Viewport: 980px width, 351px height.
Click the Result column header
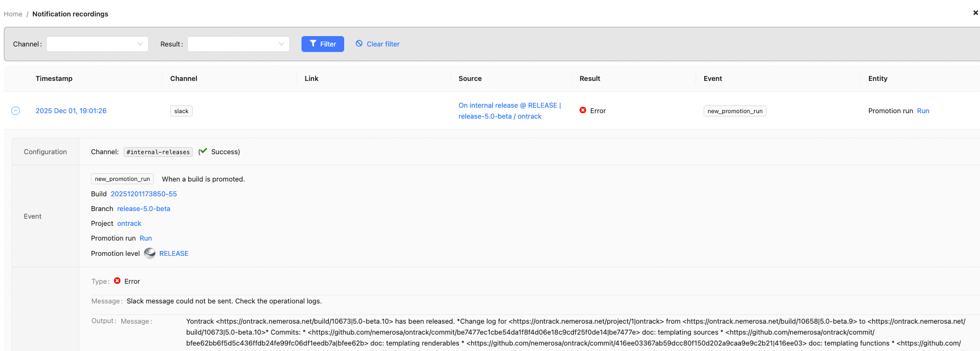point(590,78)
